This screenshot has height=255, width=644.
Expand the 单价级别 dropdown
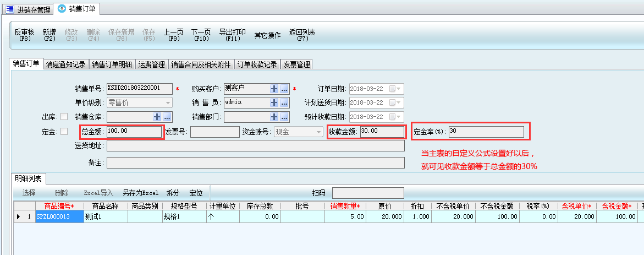pos(168,102)
